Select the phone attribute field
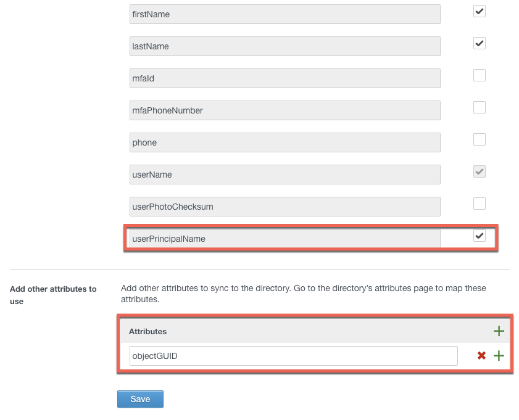The width and height of the screenshot is (519, 420). [x=284, y=142]
